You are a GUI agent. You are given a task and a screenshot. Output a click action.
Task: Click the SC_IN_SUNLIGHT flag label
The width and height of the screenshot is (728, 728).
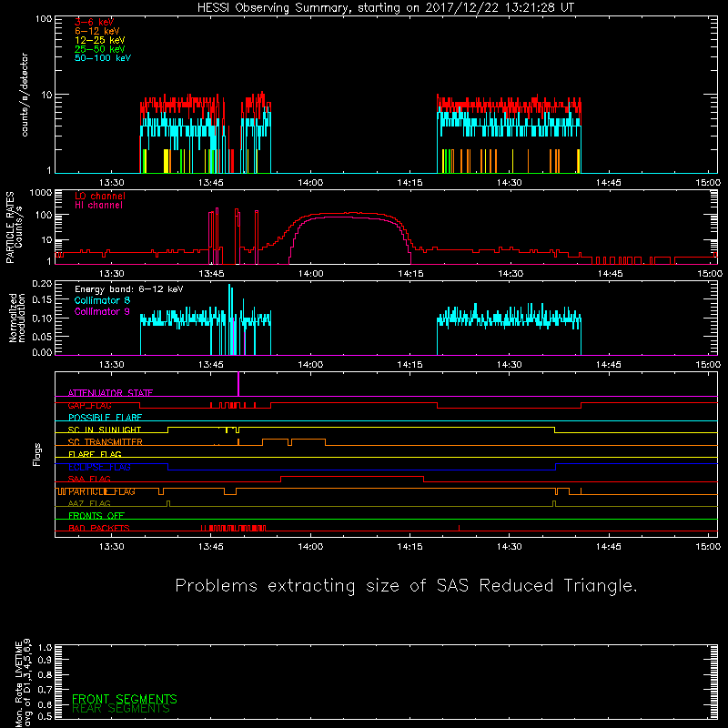click(x=105, y=430)
